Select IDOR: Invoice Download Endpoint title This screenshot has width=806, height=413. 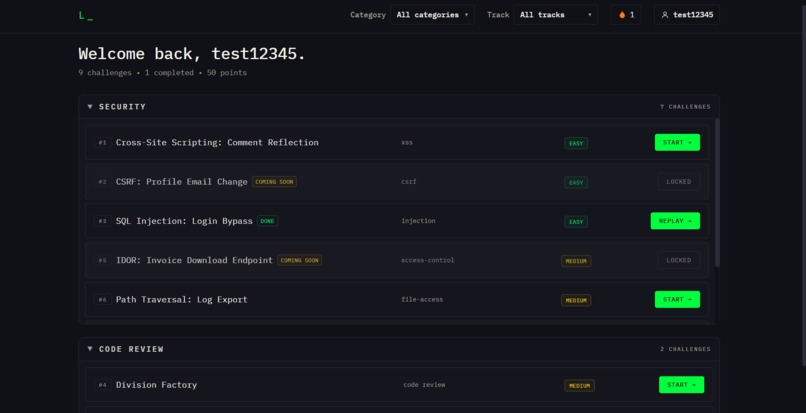194,260
